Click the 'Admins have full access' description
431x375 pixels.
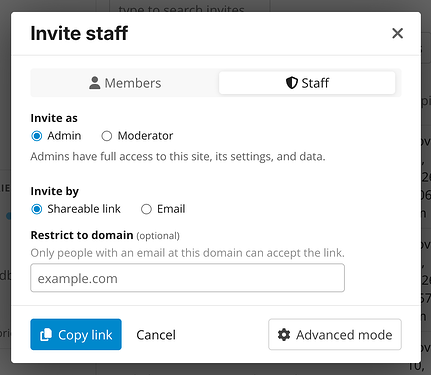pos(178,157)
